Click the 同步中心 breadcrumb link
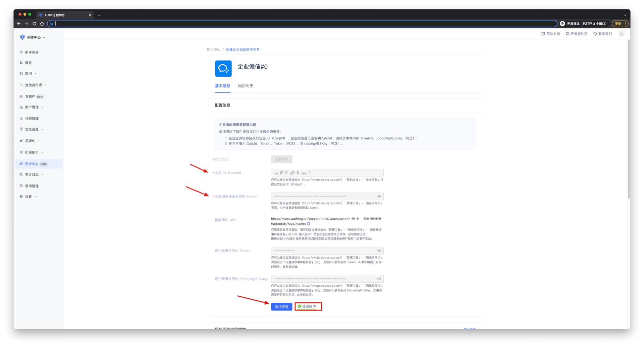644x347 pixels. 213,50
